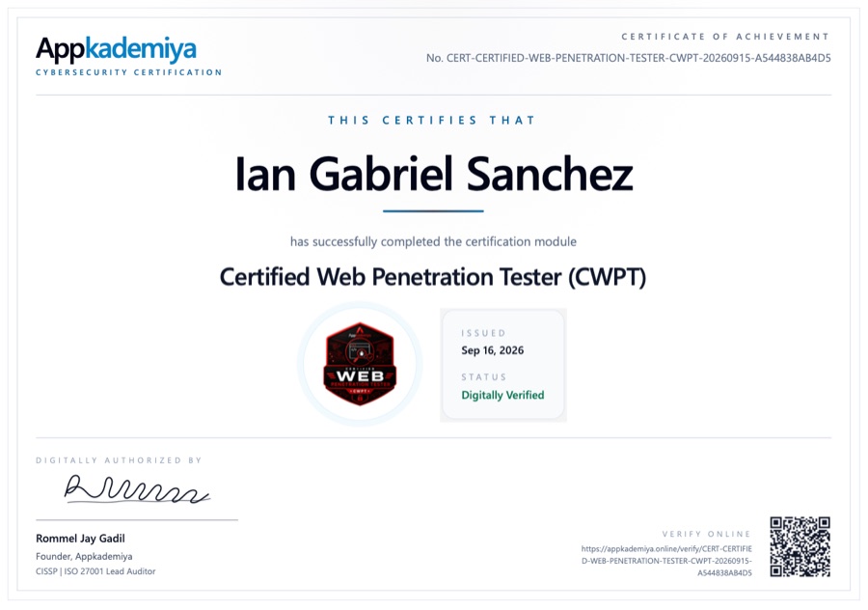
Task: Click the QR code for verification
Action: coord(800,547)
